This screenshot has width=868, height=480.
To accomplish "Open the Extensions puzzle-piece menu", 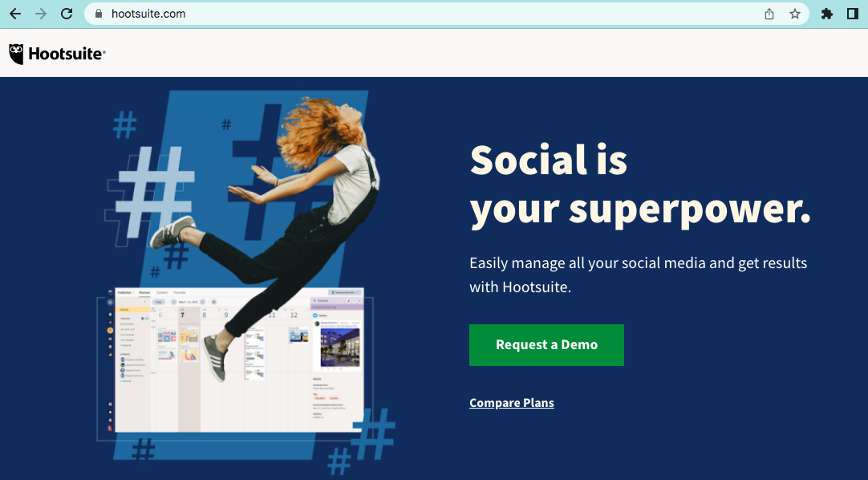I will [826, 14].
